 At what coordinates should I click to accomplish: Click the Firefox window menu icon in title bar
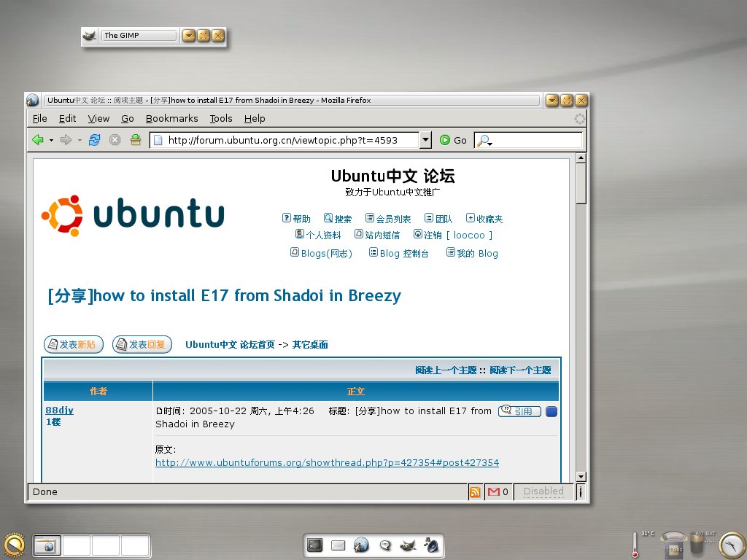coord(32,100)
